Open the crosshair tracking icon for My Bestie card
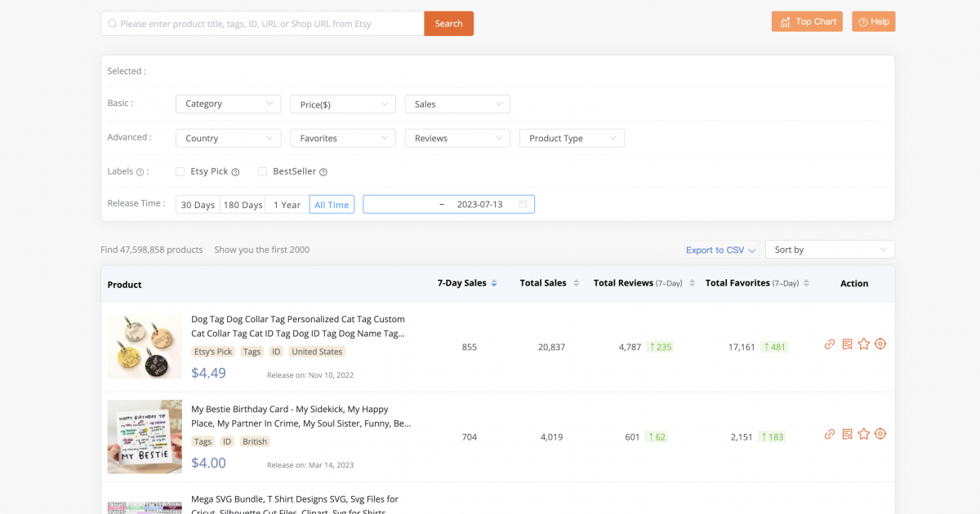This screenshot has height=514, width=980. point(880,434)
